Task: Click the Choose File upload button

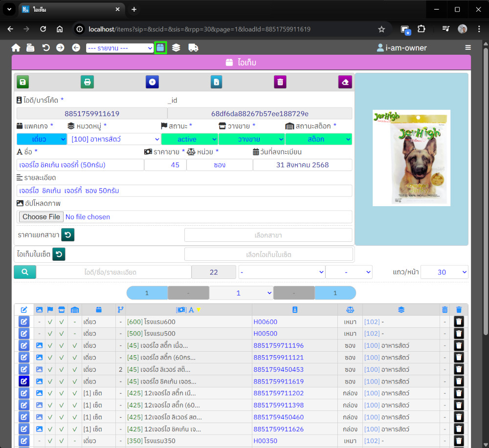Action: click(41, 217)
